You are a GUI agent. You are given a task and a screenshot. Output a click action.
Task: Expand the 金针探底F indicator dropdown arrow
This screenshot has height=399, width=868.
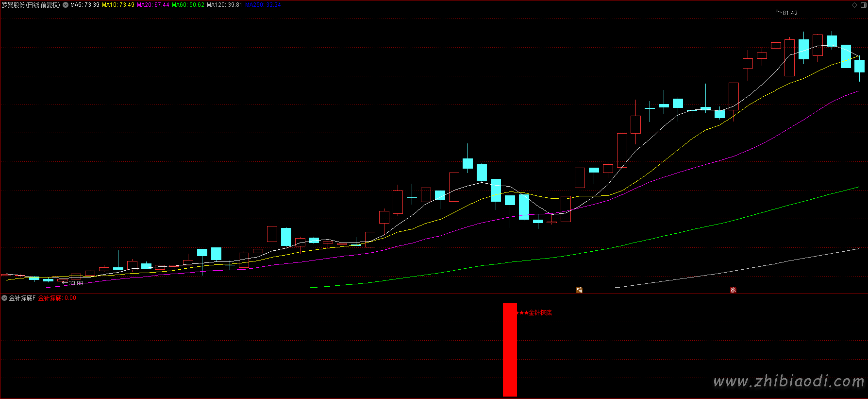point(4,298)
